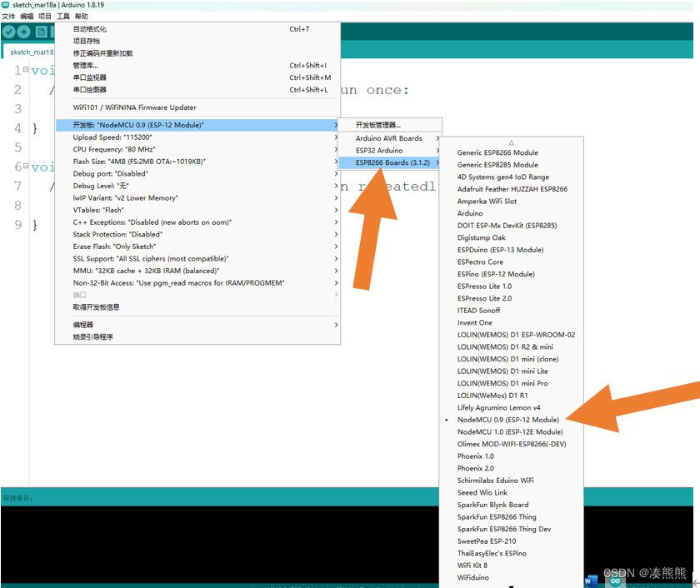Open 串口监视器 serial monitor
The image size is (700, 588).
[197, 77]
